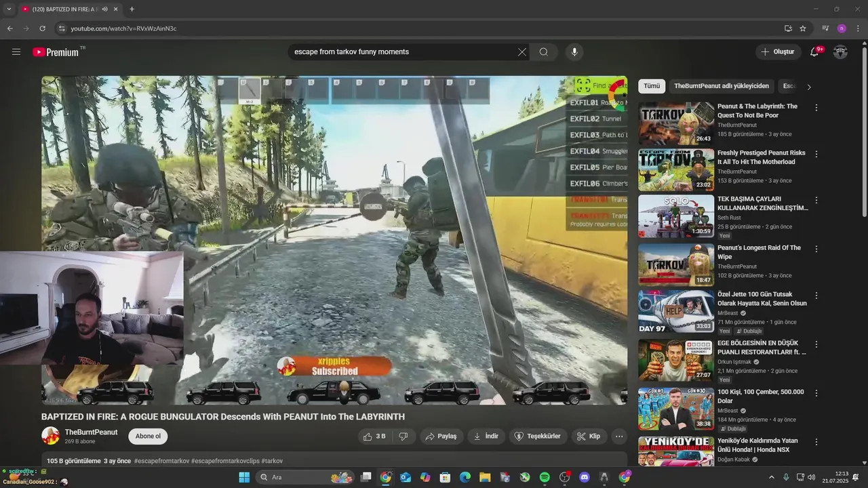
Task: Start voice search with the microphone
Action: pos(574,52)
